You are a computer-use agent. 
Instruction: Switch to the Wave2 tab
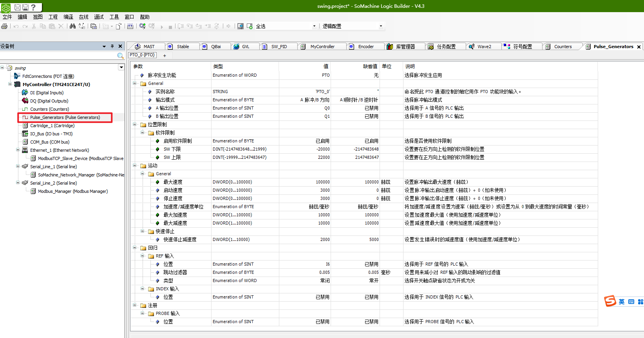point(484,47)
